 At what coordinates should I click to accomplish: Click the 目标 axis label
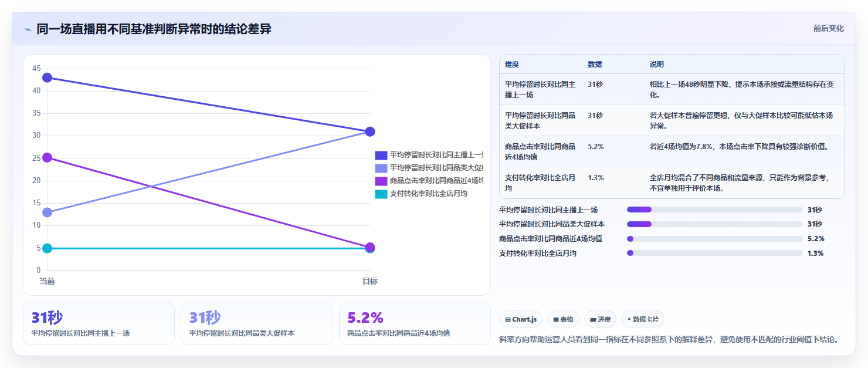coord(369,281)
